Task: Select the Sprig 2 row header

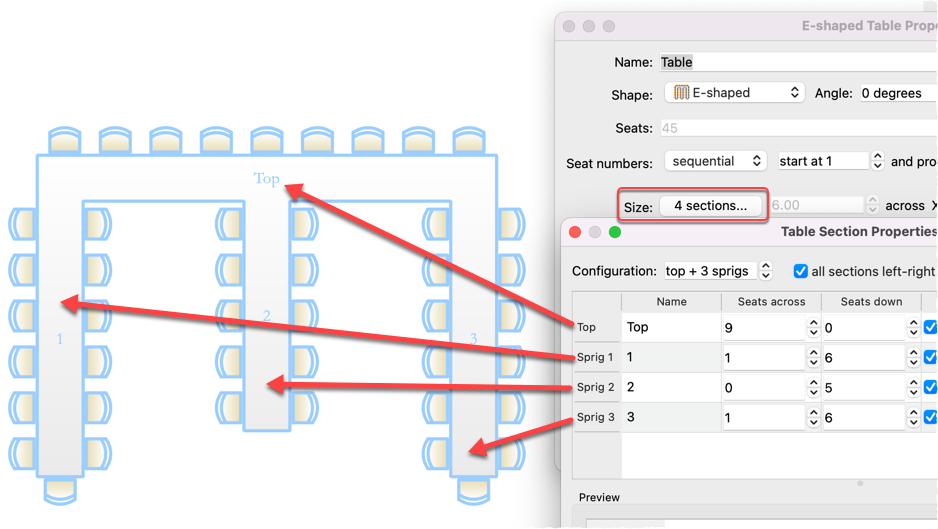Action: pos(596,387)
